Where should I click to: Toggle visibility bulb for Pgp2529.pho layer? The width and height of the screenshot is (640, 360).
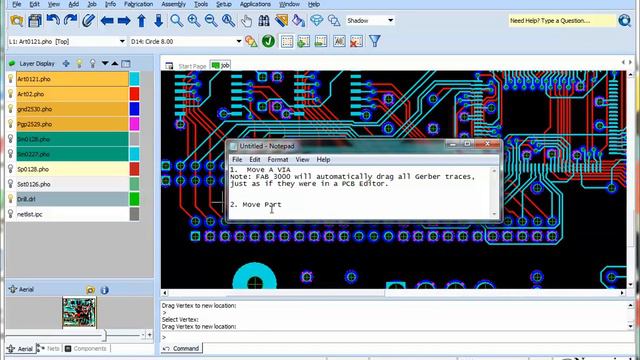pos(11,124)
